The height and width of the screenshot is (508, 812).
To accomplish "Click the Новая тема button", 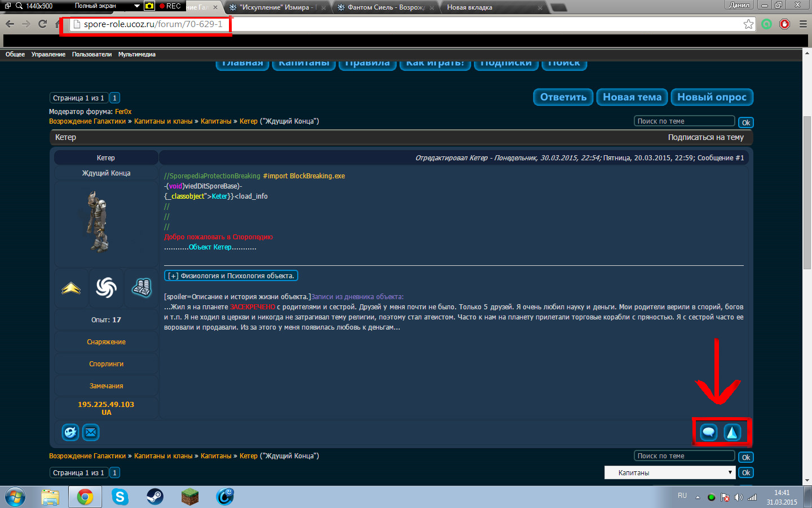I will (x=632, y=97).
